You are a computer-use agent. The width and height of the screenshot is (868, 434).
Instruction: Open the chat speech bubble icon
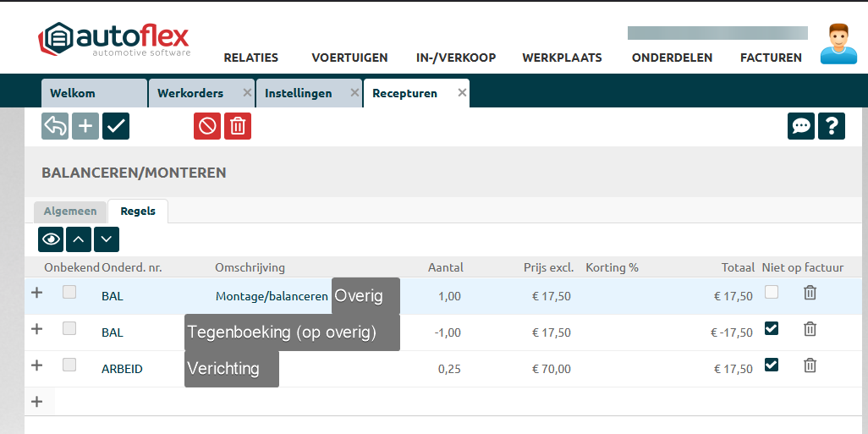(x=801, y=126)
